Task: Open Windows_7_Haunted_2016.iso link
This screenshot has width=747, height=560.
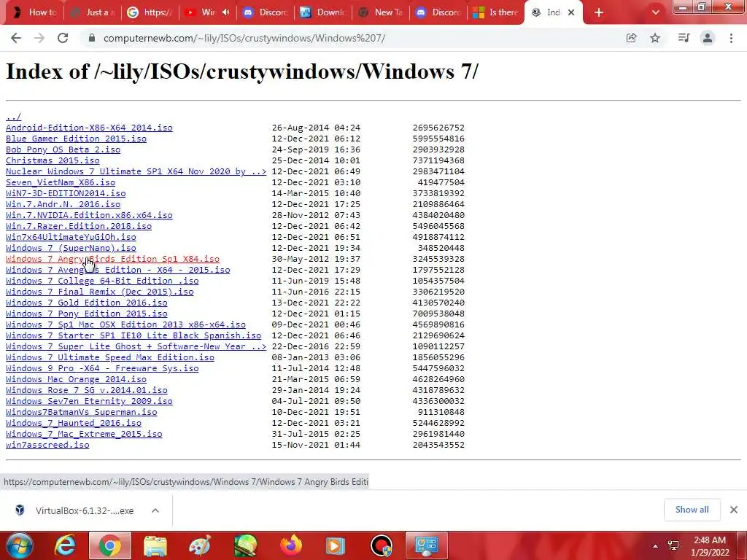Action: [x=74, y=424]
